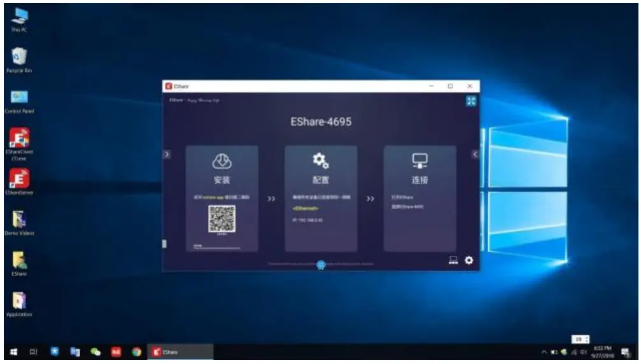The width and height of the screenshot is (641, 364).
Task: Open the clock showing 6:53 PM
Action: point(603,352)
